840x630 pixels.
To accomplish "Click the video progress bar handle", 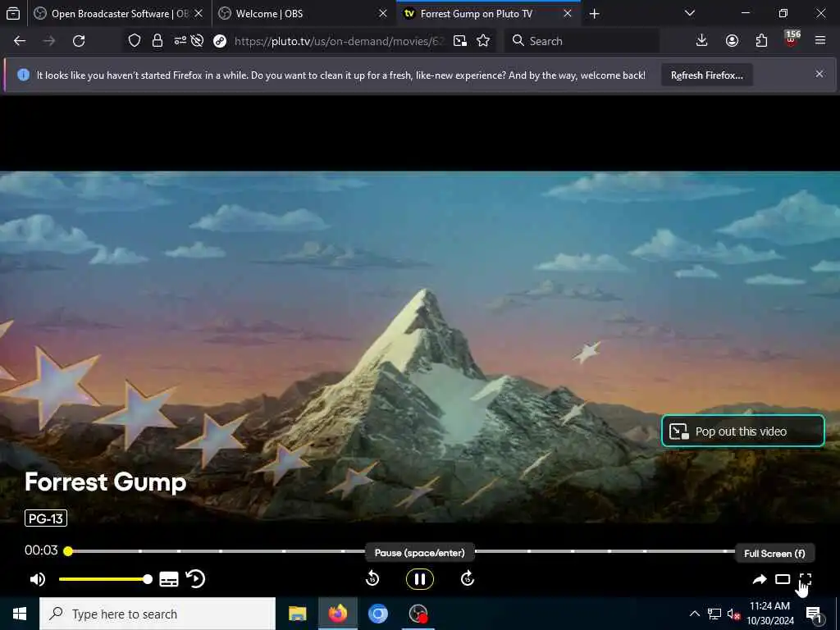I will coord(68,551).
